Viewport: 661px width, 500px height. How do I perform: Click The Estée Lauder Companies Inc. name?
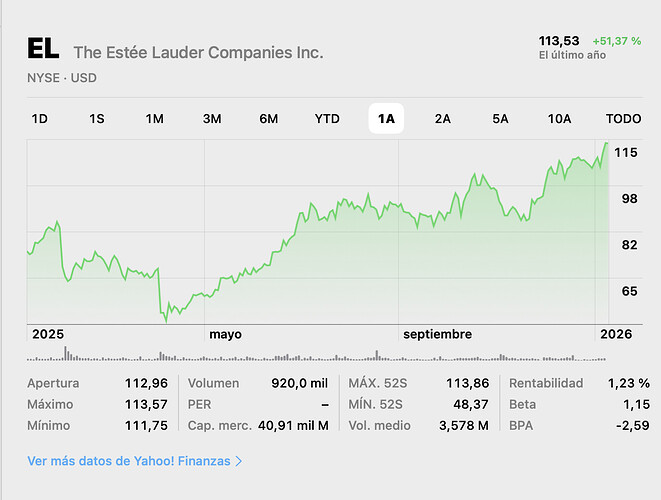click(199, 53)
